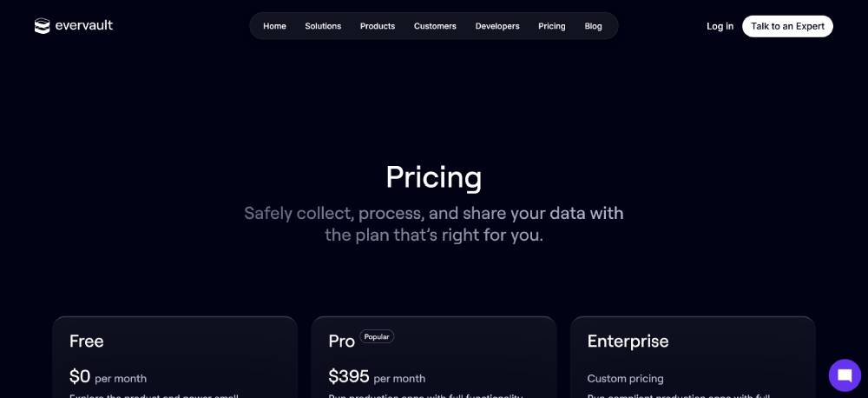Open the Products navigation menu
The width and height of the screenshot is (868, 398).
[378, 26]
